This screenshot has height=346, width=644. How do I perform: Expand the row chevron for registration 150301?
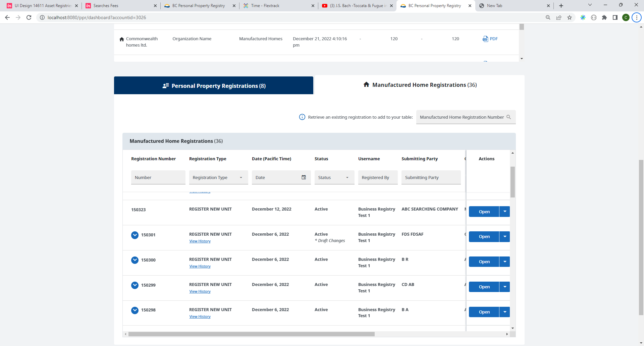[135, 235]
